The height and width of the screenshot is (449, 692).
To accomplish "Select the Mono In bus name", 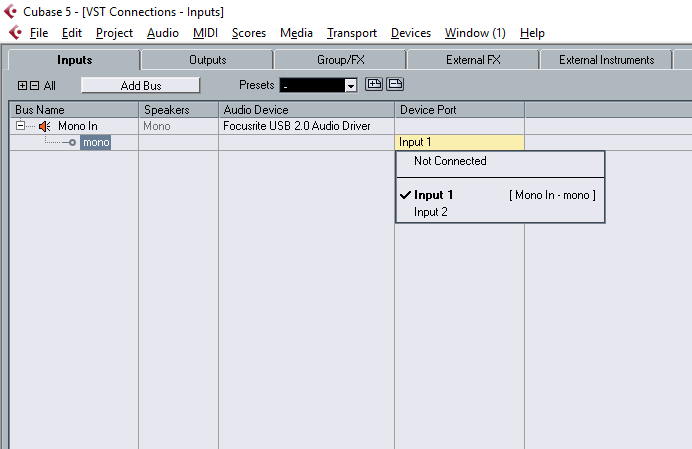I will tap(78, 126).
